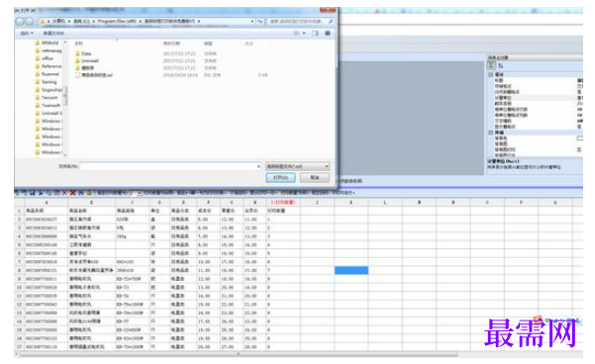The width and height of the screenshot is (595, 364).
Task: Select the Program Files (x86) breadcrumb
Action: (x=117, y=21)
